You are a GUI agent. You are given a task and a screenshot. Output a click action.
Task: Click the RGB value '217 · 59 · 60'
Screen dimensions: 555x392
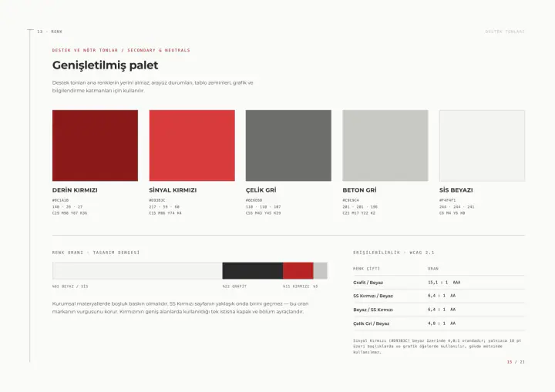pyautogui.click(x=164, y=206)
